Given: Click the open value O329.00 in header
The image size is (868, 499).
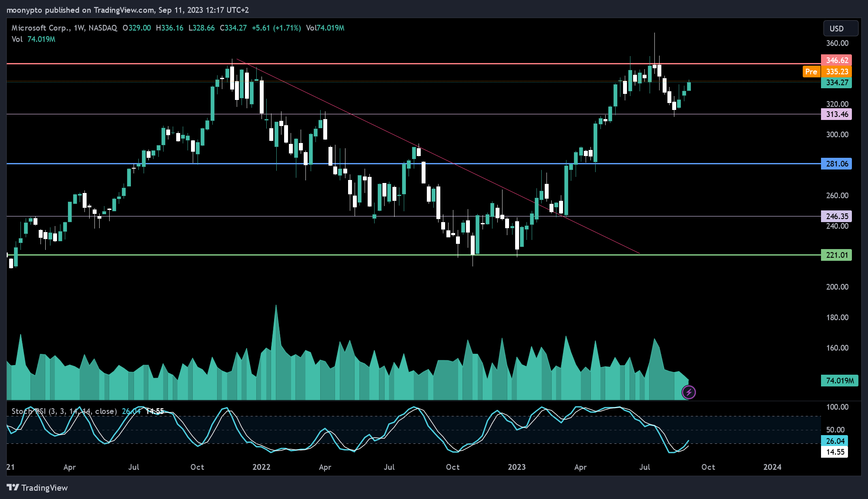Looking at the screenshot, I should coord(137,28).
